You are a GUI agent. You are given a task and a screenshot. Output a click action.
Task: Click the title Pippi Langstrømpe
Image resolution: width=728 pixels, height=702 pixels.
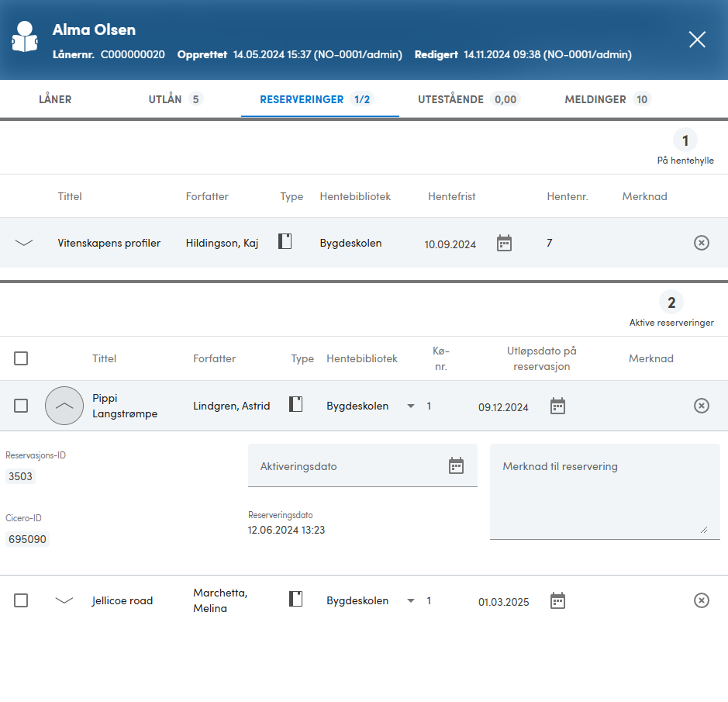(125, 406)
